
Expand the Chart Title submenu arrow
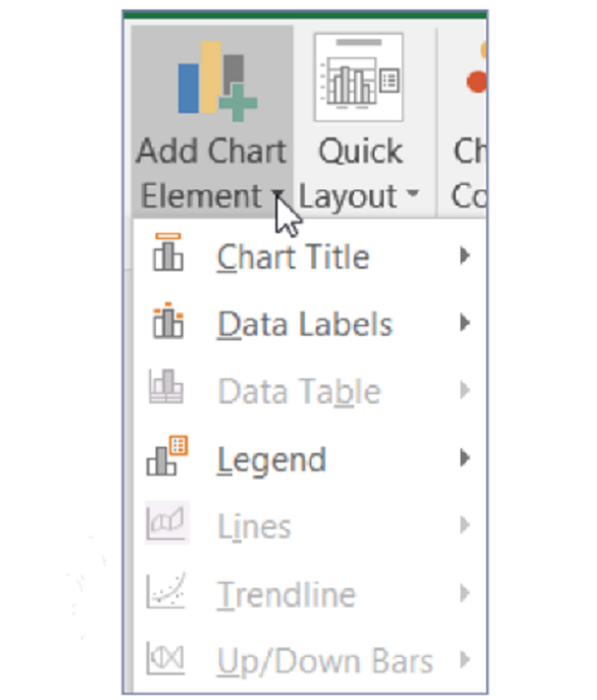(464, 255)
